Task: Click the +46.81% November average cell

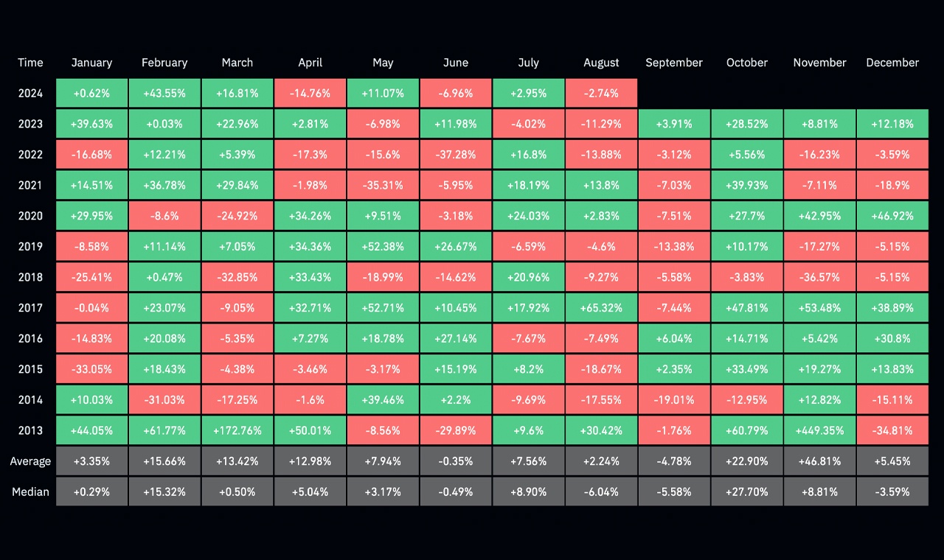Action: pos(819,461)
